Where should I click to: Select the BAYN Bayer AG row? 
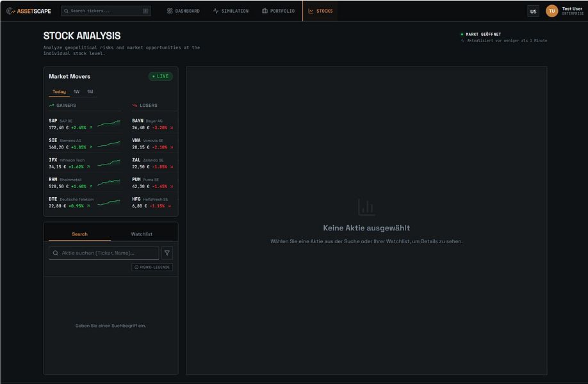(x=153, y=124)
